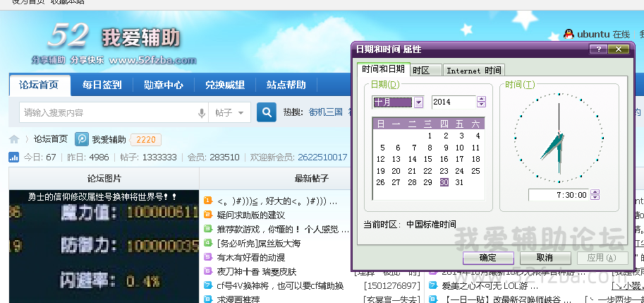
Task: Select day 11 in the calendar
Action: [475, 148]
